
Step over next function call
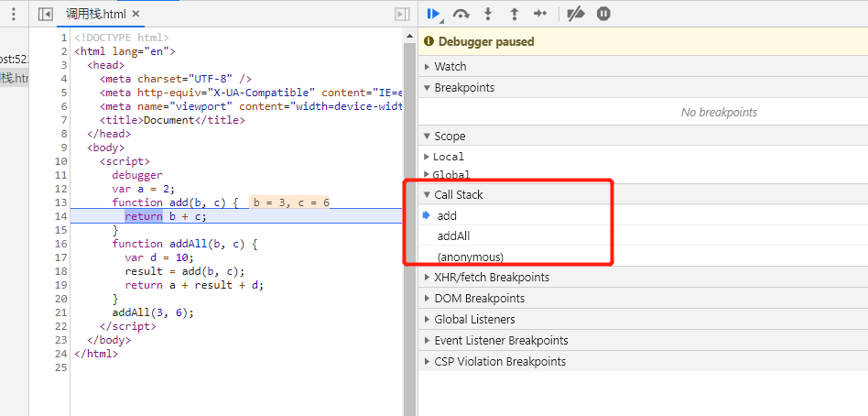[x=461, y=14]
